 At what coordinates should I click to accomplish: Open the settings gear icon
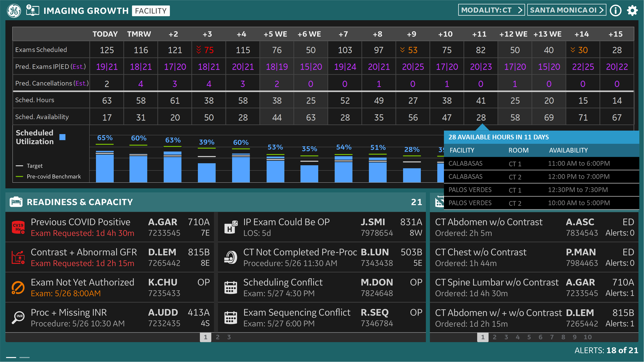pos(632,10)
